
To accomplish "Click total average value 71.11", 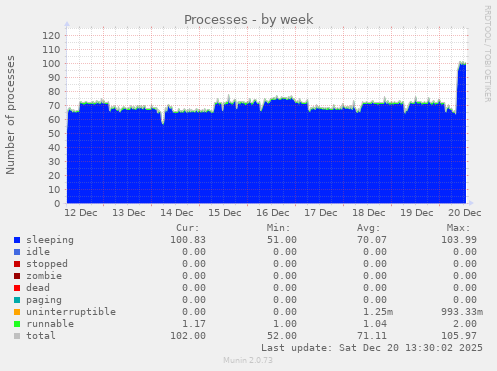I will click(x=372, y=336).
